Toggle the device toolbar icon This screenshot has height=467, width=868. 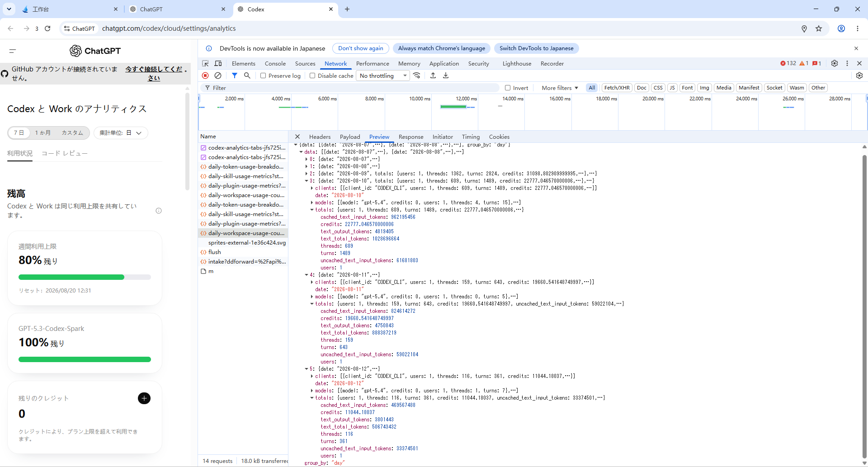[x=218, y=63]
